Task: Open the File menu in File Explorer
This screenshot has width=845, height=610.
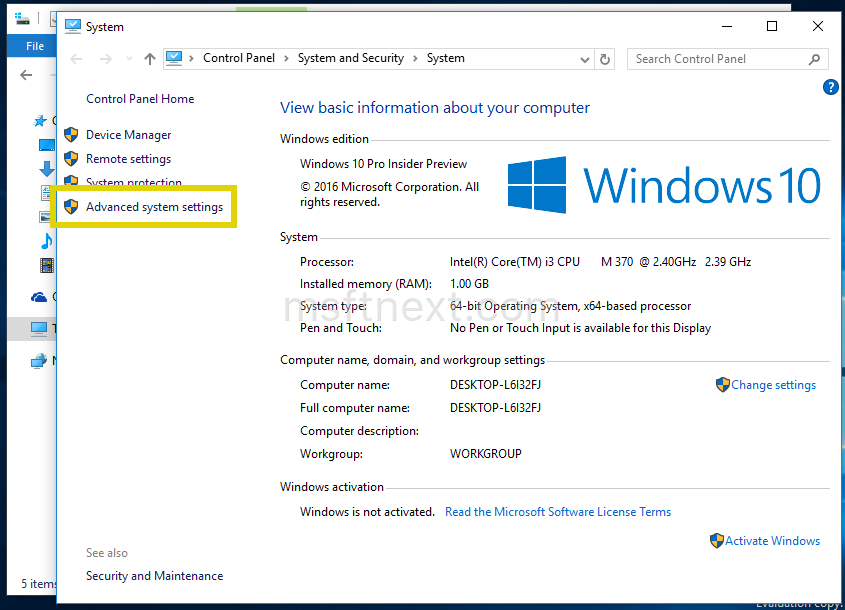Action: click(36, 45)
